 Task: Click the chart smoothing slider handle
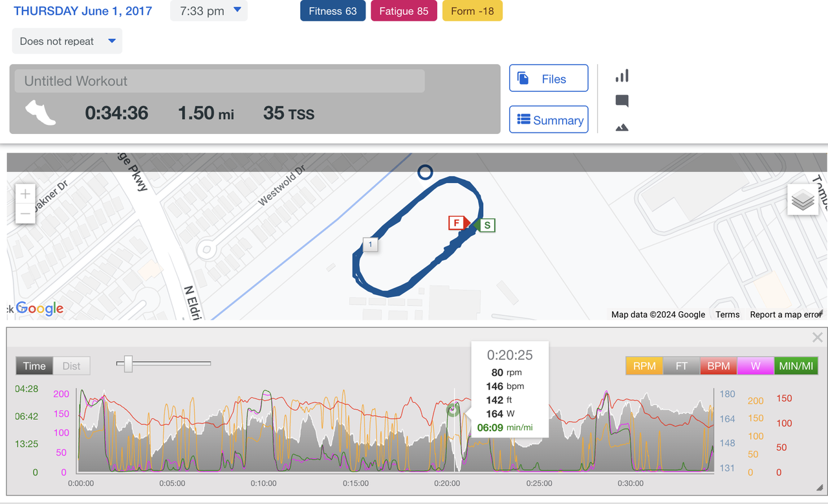click(x=128, y=364)
